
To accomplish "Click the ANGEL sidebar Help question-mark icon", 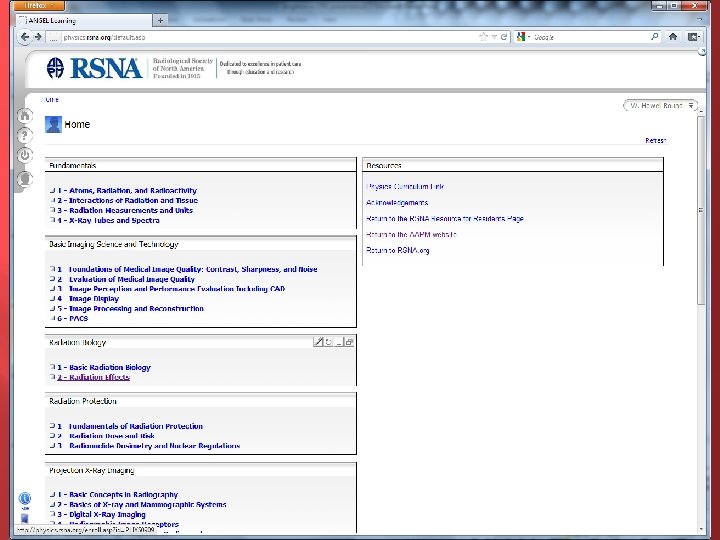I will pyautogui.click(x=25, y=135).
